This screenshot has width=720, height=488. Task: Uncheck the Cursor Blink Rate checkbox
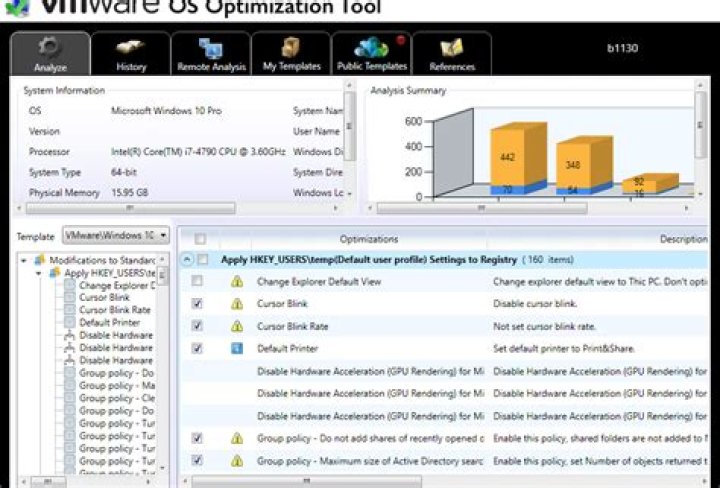click(x=197, y=326)
